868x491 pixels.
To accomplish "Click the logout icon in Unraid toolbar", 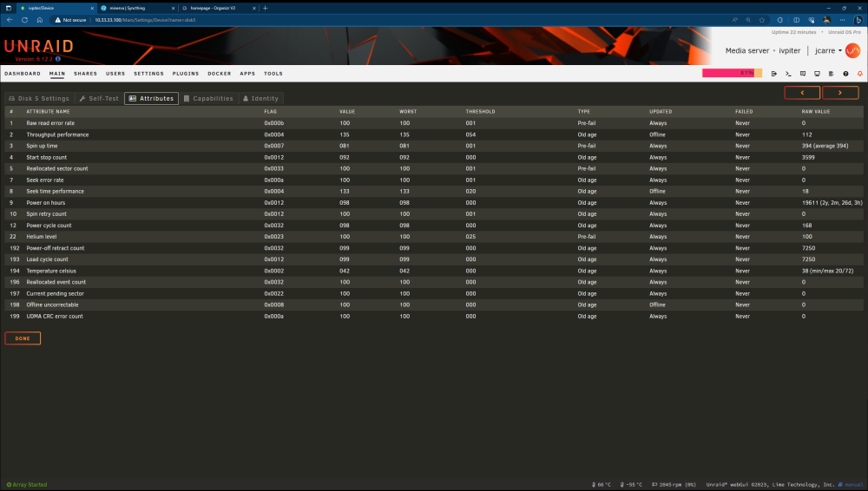I will (x=774, y=74).
